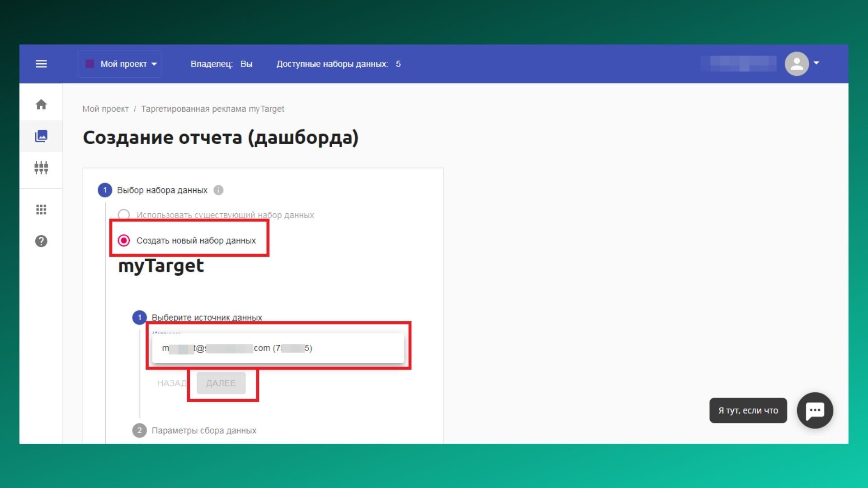
Task: Open the Мой проект breadcrumb link
Action: tap(105, 109)
